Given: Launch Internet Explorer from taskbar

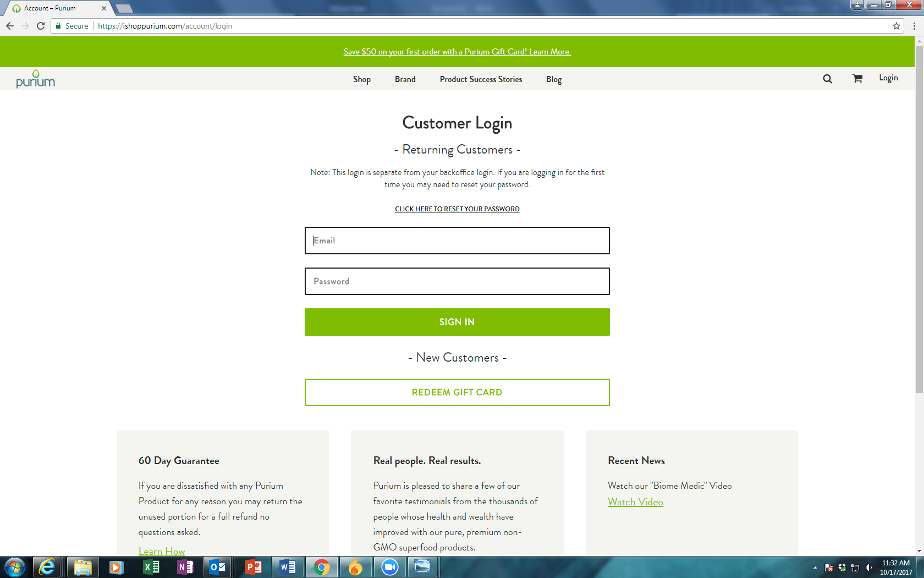Looking at the screenshot, I should coord(47,567).
